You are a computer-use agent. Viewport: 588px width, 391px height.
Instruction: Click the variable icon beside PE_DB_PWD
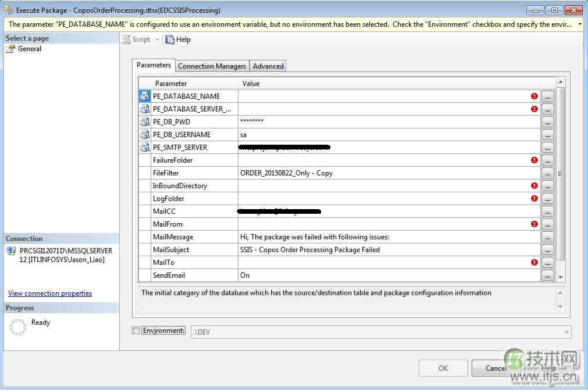coord(144,121)
